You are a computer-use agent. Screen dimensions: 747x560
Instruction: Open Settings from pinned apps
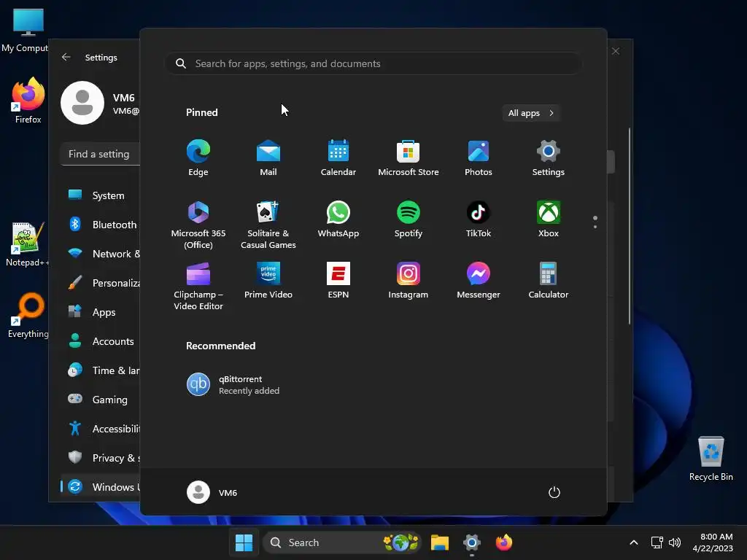pyautogui.click(x=549, y=158)
